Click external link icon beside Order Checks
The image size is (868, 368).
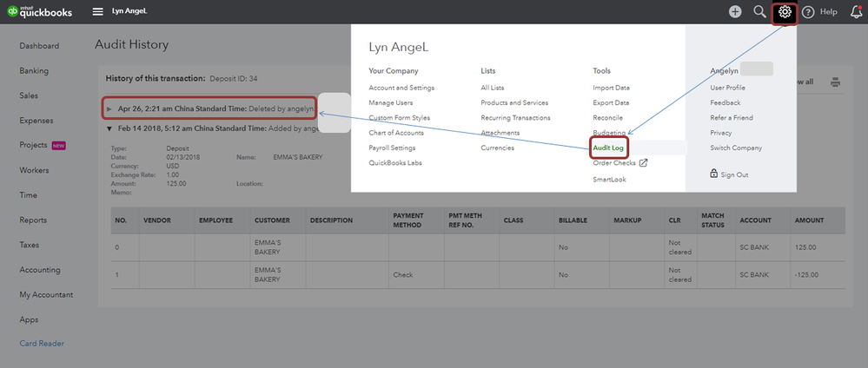click(643, 162)
